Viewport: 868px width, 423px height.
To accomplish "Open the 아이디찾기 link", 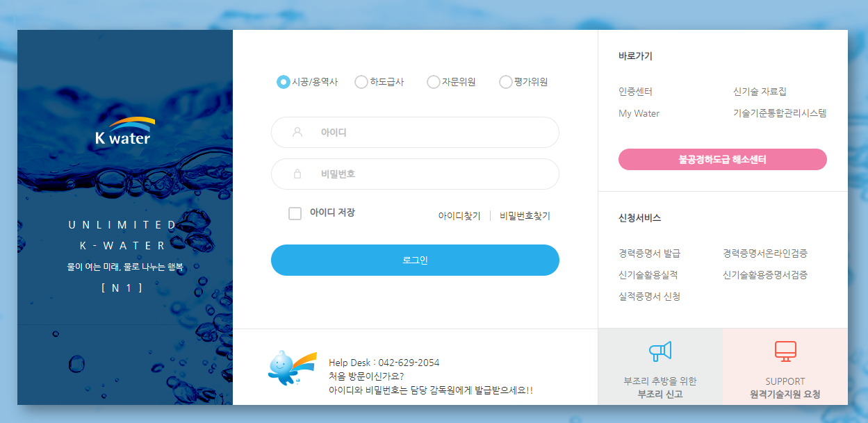I will pos(458,215).
